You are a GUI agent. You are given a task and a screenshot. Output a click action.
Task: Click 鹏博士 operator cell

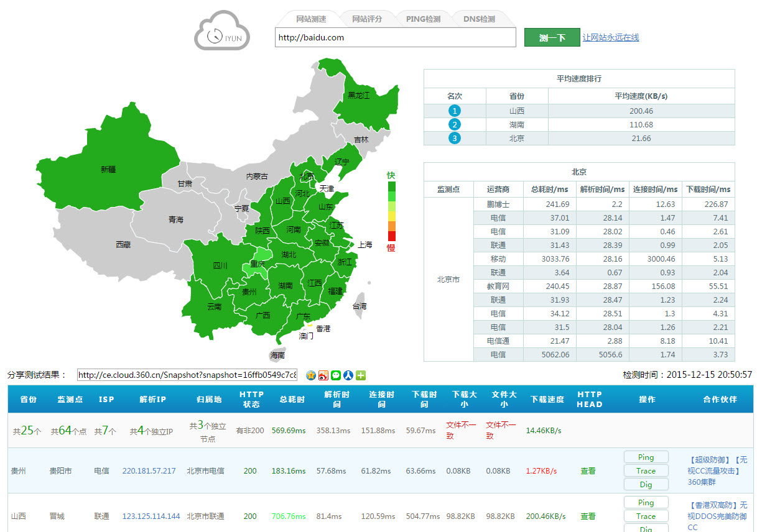click(498, 204)
